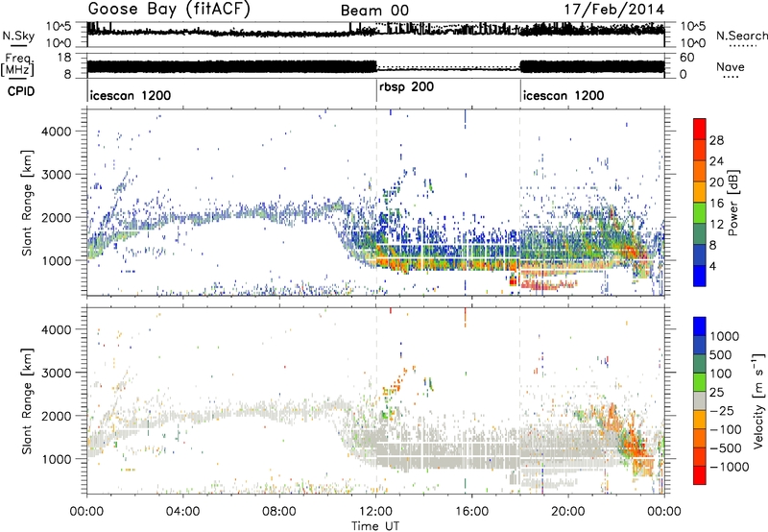Click the '500' tick on velocity colorbar

point(721,354)
